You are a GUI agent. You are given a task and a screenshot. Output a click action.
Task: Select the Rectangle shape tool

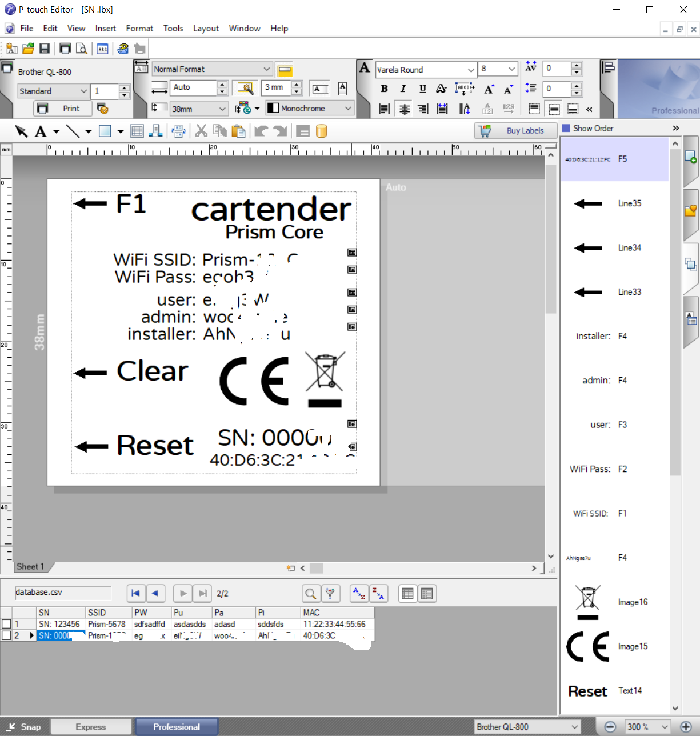pyautogui.click(x=105, y=131)
